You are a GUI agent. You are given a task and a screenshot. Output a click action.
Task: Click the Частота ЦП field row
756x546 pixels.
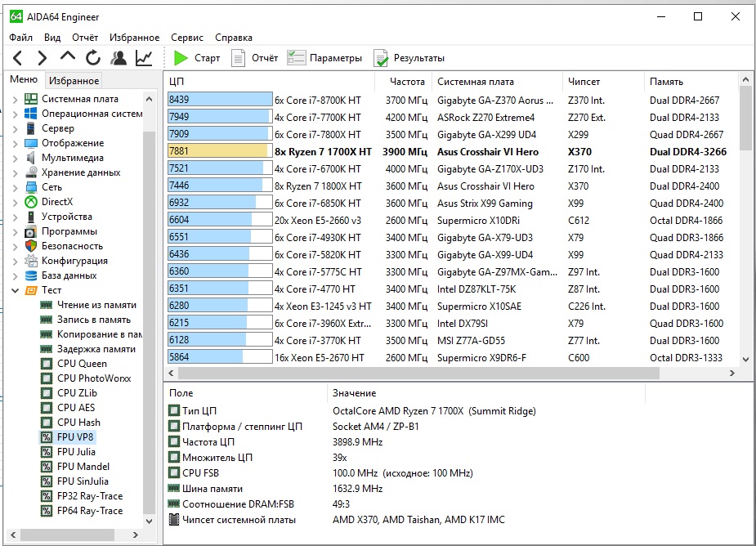tap(405, 442)
